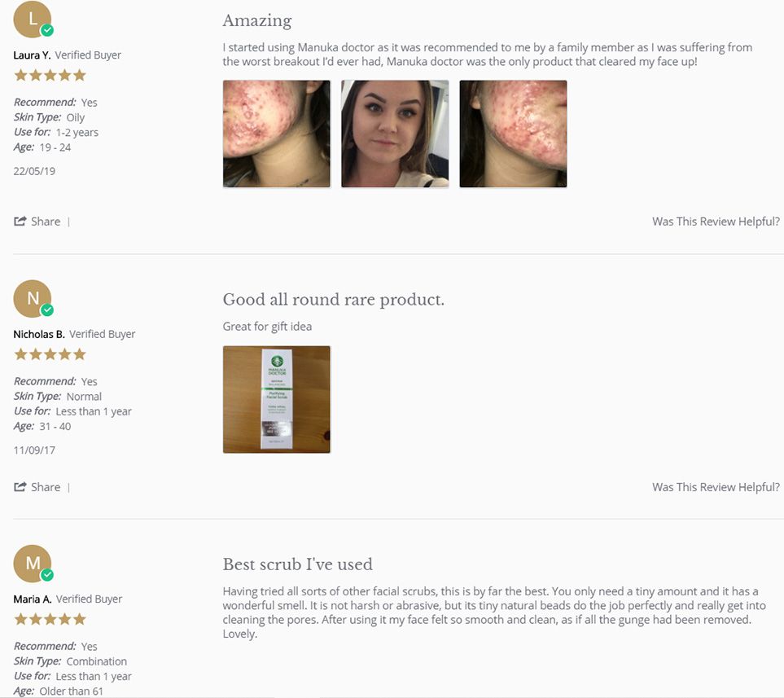Click verified badge on Maria's avatar

[47, 575]
